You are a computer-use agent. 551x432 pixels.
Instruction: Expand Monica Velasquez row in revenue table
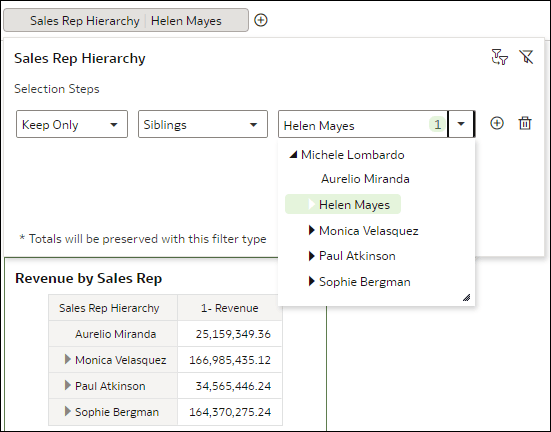click(x=68, y=359)
